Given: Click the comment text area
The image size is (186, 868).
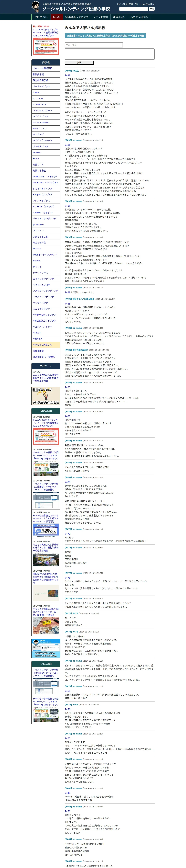Looking at the screenshot, I should [109, 54].
